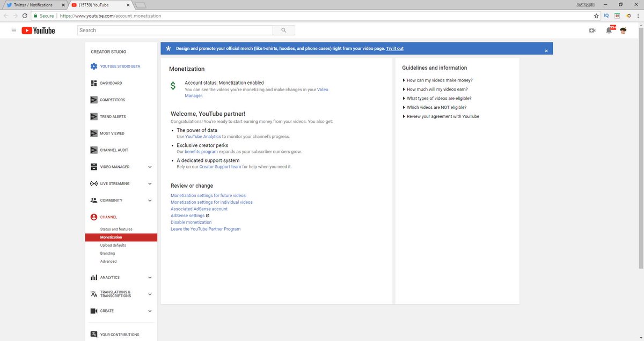This screenshot has width=644, height=341.
Task: Click Disable monetization link
Action: coord(191,222)
